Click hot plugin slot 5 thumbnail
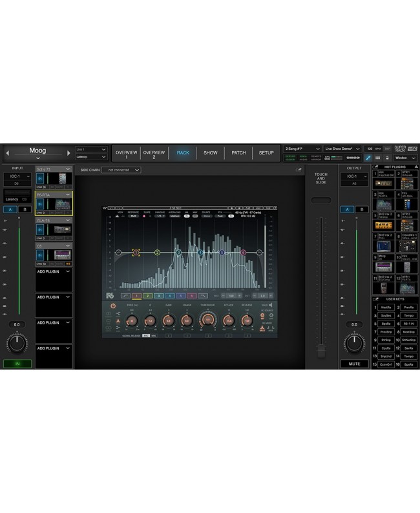The width and height of the screenshot is (420, 513). [x=384, y=225]
